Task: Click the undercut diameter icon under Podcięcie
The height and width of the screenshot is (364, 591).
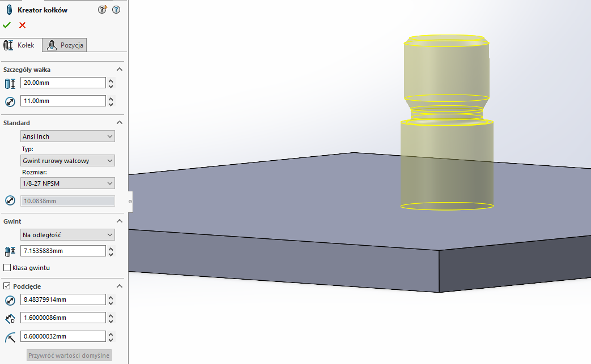Action: point(9,299)
